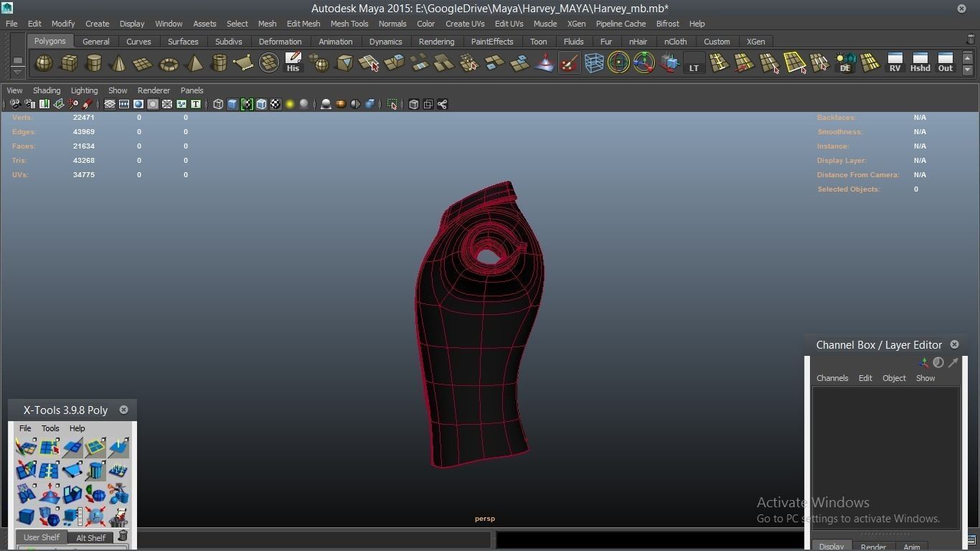Toggle isolate select in viewport toolbar
Image resolution: width=980 pixels, height=551 pixels.
[x=392, y=104]
